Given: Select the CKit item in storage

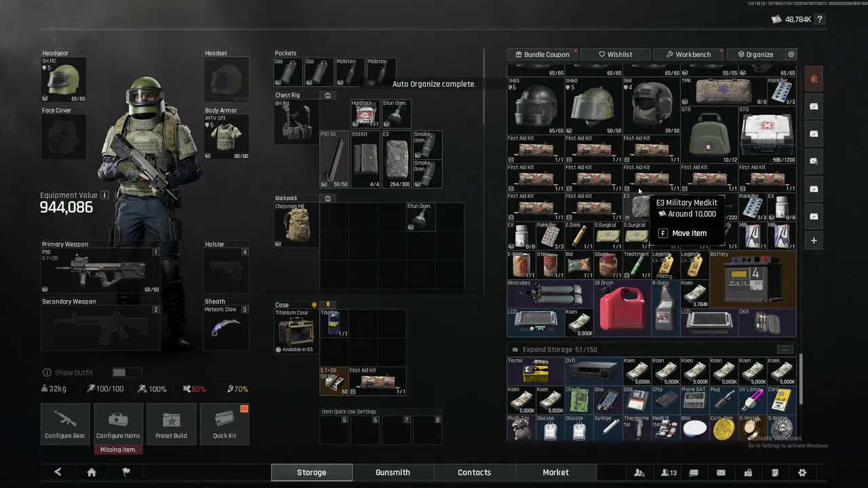Looking at the screenshot, I should click(x=767, y=322).
